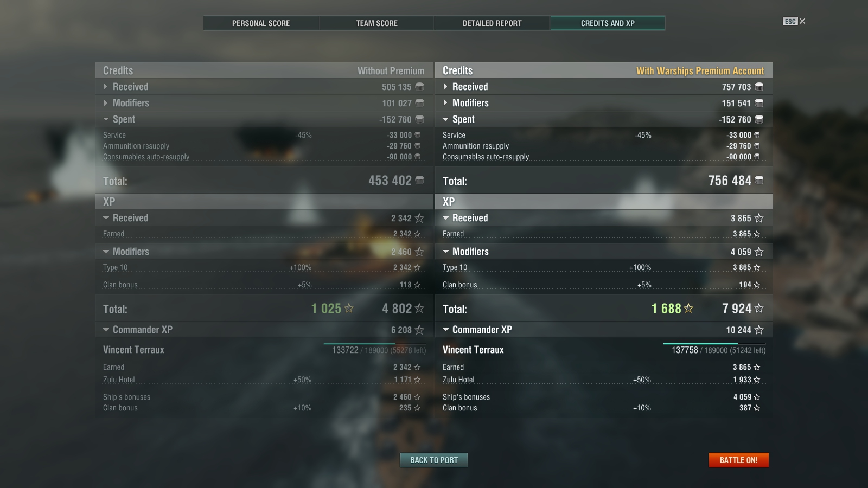Click the credits coin icon beside 756 484 total

[x=759, y=180]
